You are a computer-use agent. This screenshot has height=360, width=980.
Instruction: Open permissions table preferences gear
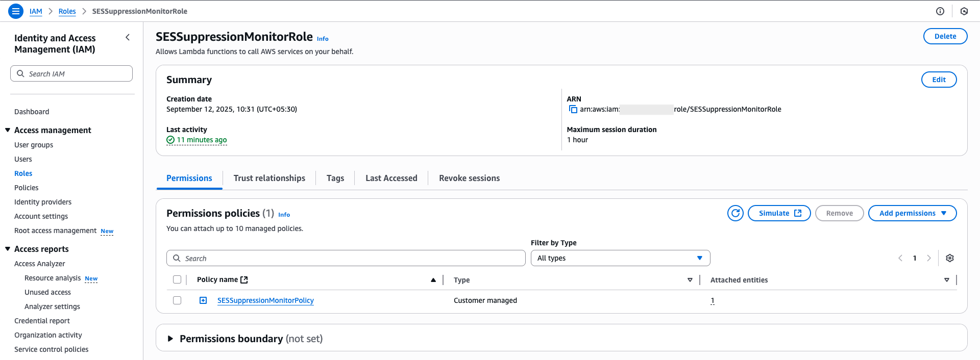950,258
